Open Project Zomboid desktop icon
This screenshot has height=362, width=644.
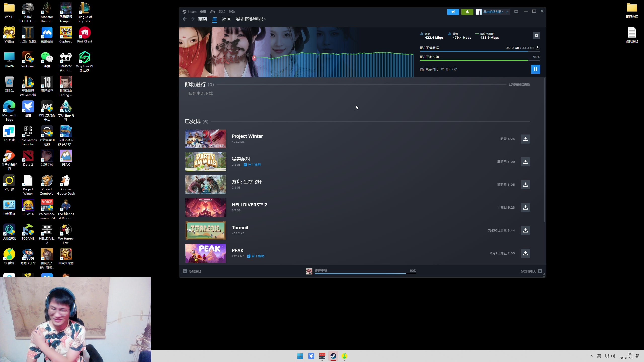pyautogui.click(x=47, y=185)
